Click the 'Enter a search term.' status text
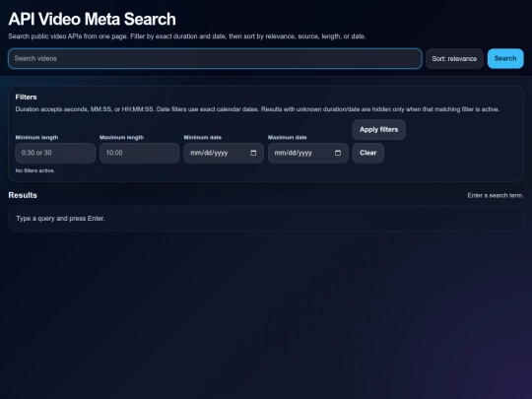This screenshot has height=399, width=532. pos(495,195)
